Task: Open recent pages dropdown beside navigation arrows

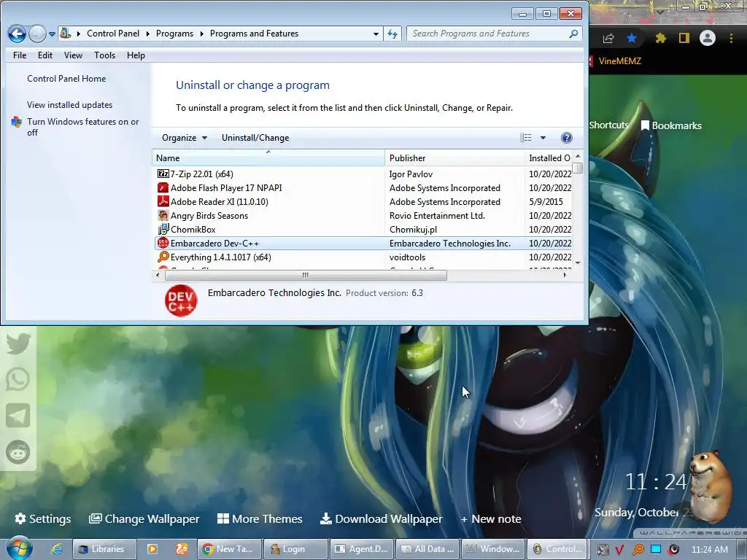Action: 52,34
